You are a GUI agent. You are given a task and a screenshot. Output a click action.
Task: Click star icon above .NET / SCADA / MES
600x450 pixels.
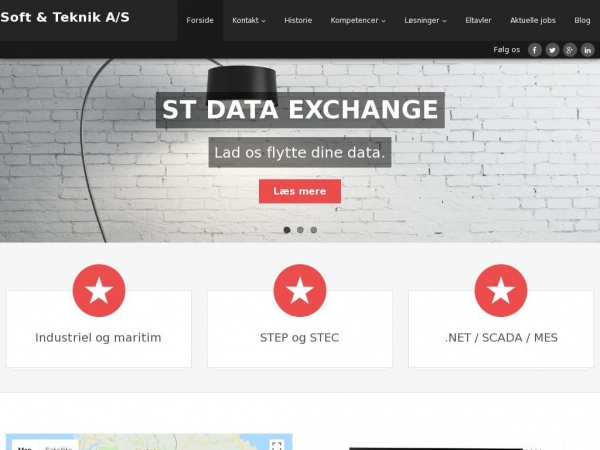pos(501,290)
